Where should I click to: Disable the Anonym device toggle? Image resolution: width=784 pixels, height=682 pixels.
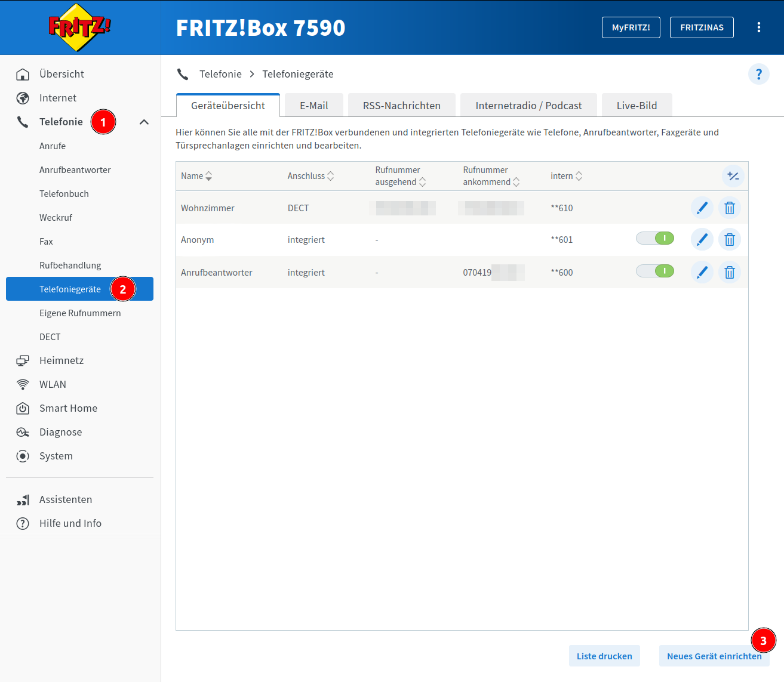tap(655, 239)
